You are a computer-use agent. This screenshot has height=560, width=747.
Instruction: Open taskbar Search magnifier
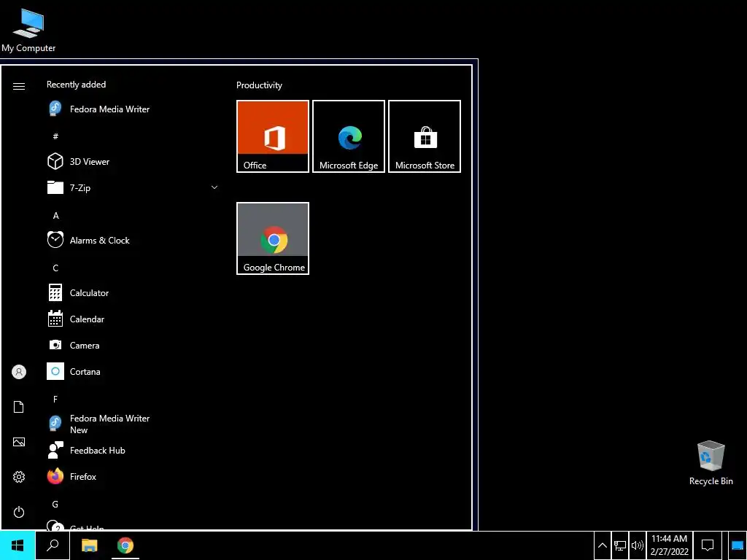(x=53, y=545)
